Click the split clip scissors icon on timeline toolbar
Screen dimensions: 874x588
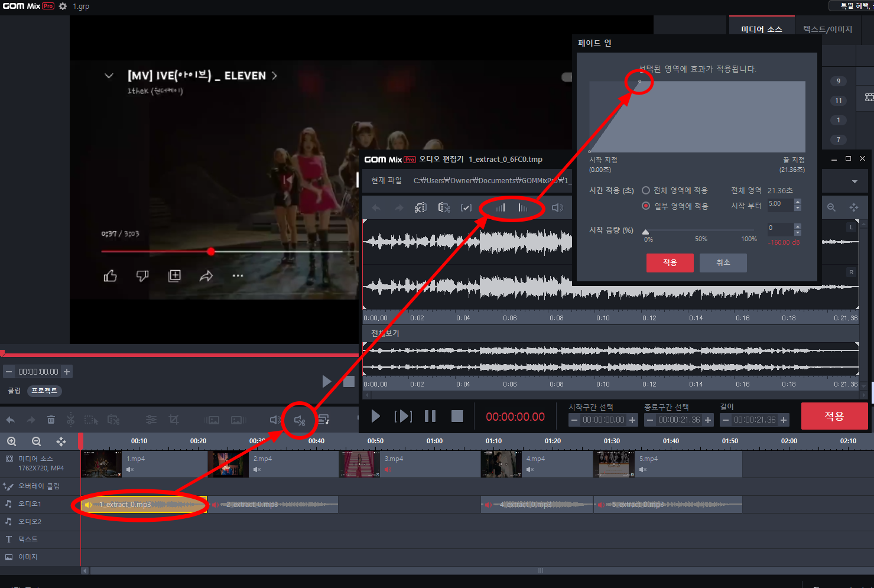coord(70,420)
